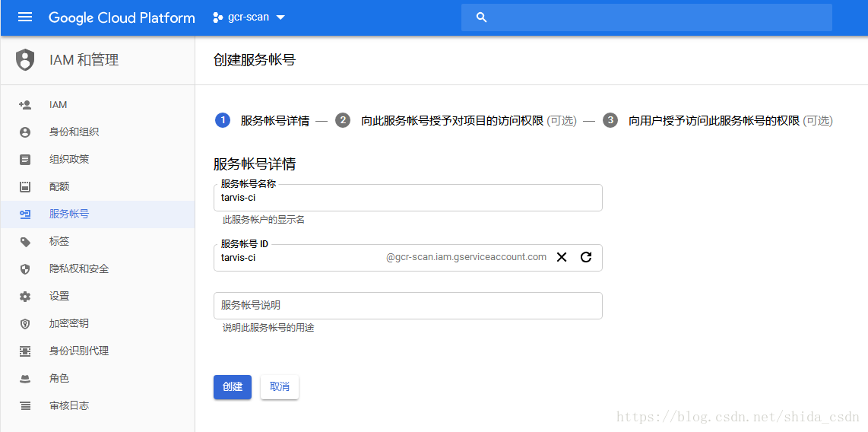Screen dimensions: 868x432
Task: Click the @gcr-scan.iam.gserviceaccount.com suffix text
Action: coord(467,257)
